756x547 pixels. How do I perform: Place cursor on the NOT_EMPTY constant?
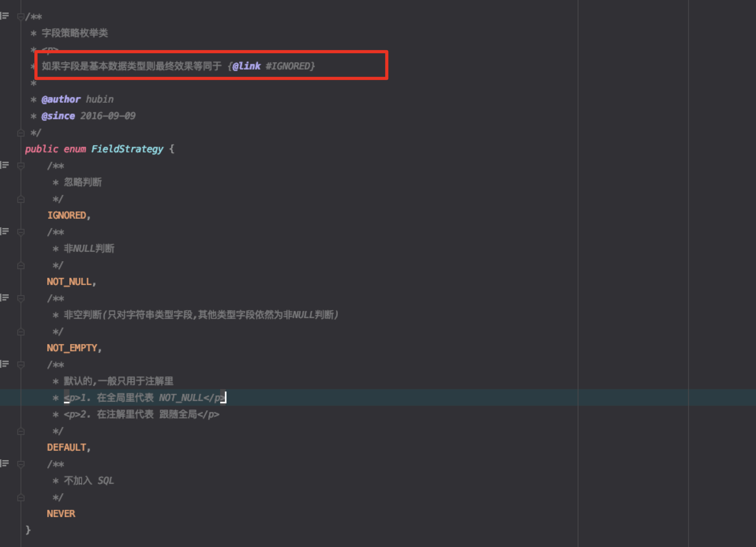click(x=72, y=348)
